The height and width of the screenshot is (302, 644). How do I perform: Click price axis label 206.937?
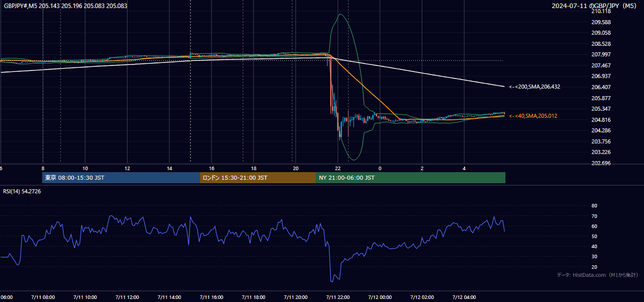[601, 76]
